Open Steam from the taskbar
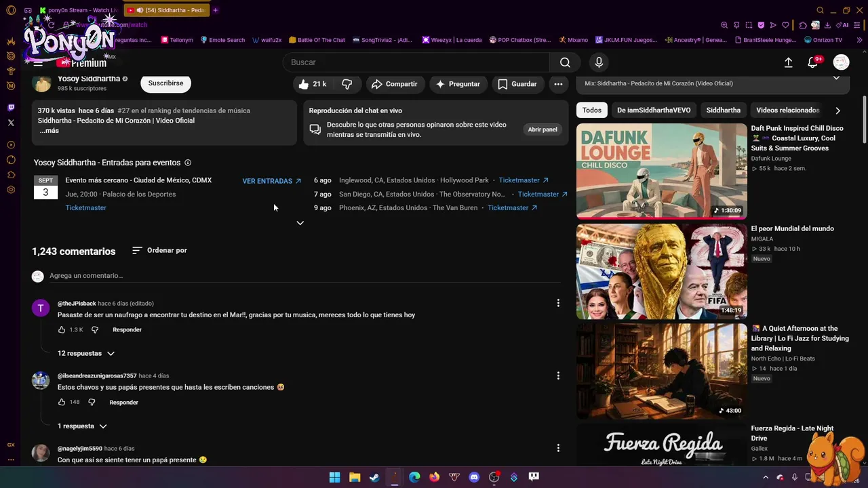Viewport: 868px width, 488px height. coord(374,477)
